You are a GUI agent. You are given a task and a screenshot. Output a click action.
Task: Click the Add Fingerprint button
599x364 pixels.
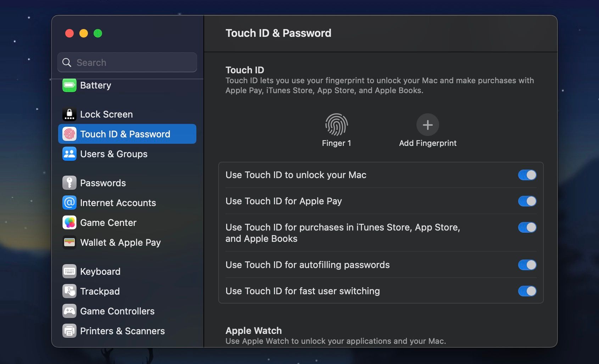(427, 125)
